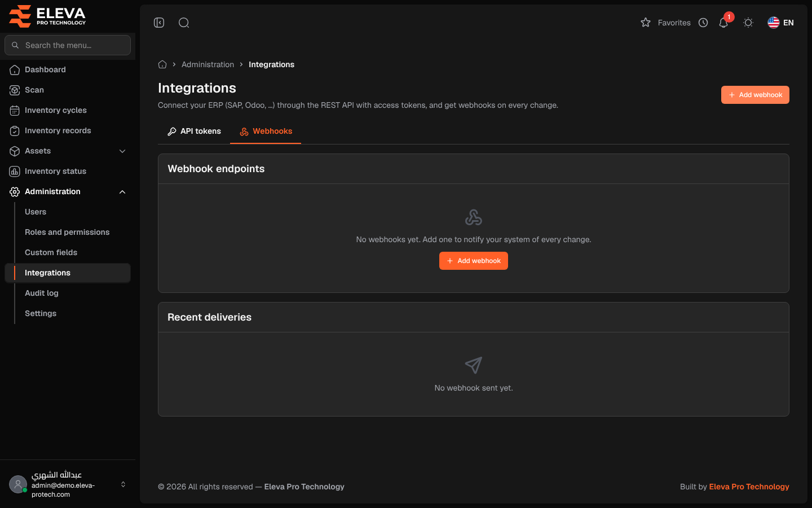Viewport: 812px width, 508px height.
Task: Open Inventory records page
Action: coord(68,130)
